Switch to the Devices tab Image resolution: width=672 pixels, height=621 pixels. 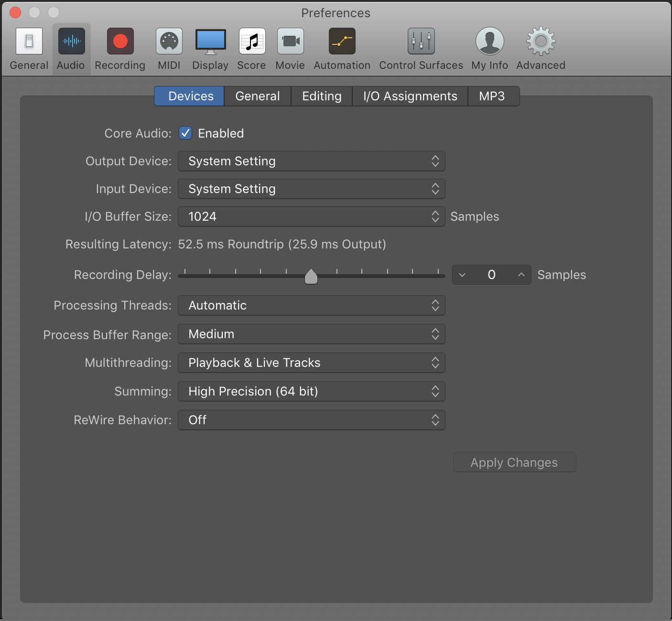[189, 96]
